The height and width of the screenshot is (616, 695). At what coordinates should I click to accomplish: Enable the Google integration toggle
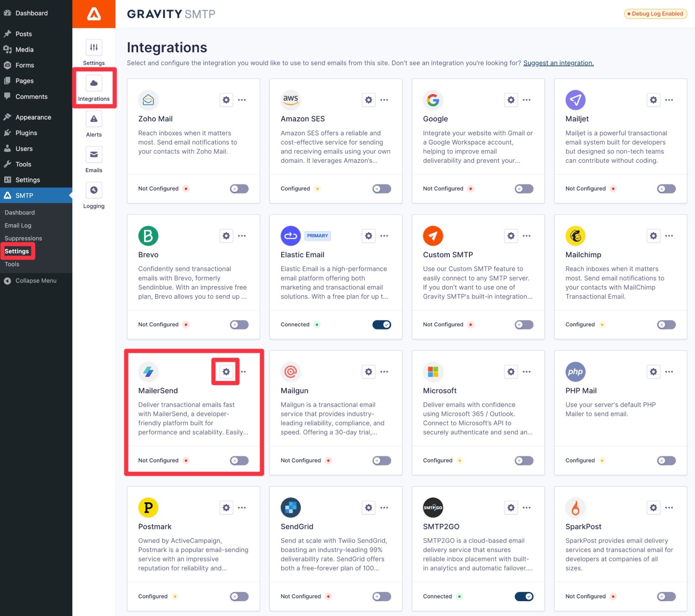coord(524,189)
